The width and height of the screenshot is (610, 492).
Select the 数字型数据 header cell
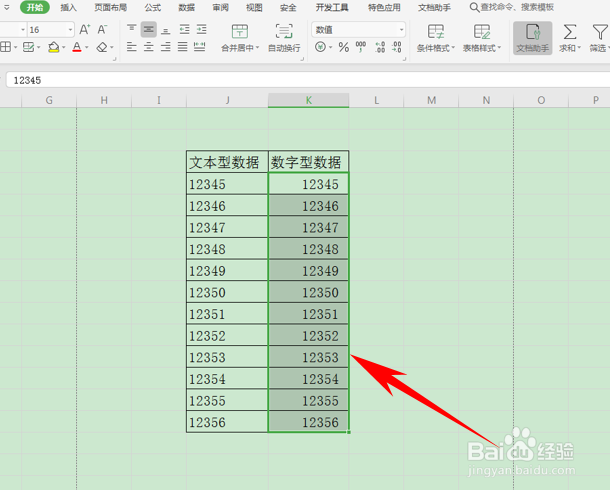coord(309,162)
